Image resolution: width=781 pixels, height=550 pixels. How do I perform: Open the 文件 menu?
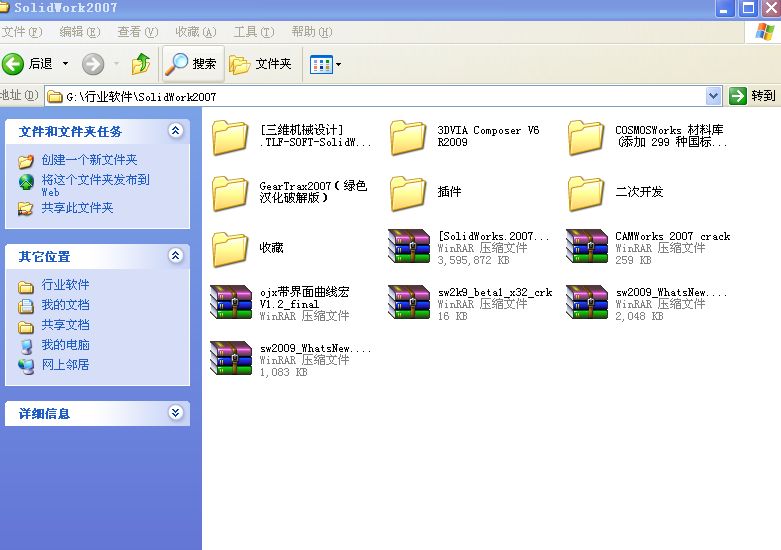[21, 32]
